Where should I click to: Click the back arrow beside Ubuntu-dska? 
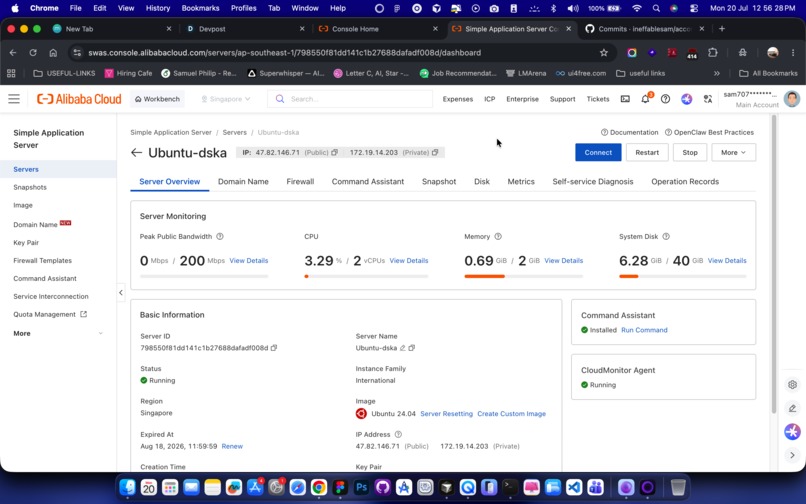point(136,152)
